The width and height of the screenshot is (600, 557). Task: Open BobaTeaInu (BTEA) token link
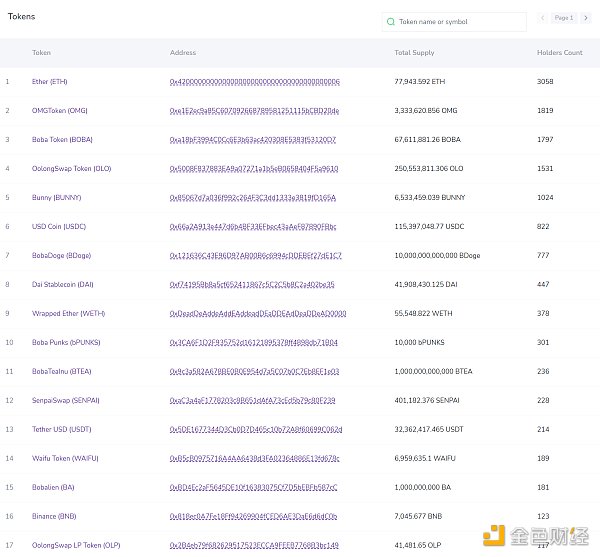62,371
